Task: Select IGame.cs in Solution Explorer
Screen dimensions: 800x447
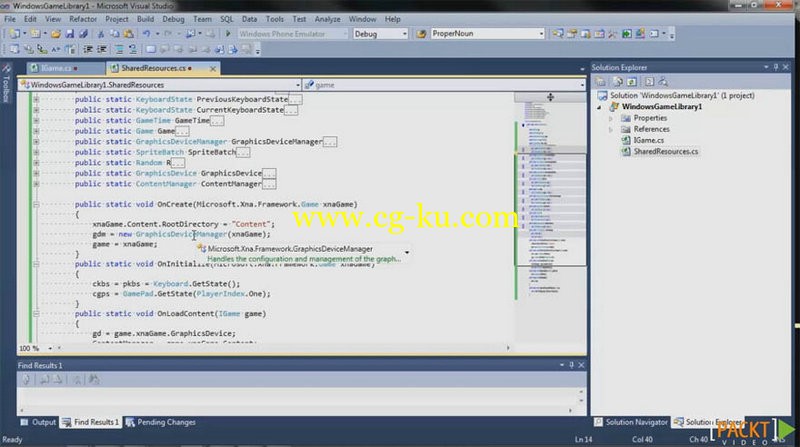Action: tap(648, 140)
